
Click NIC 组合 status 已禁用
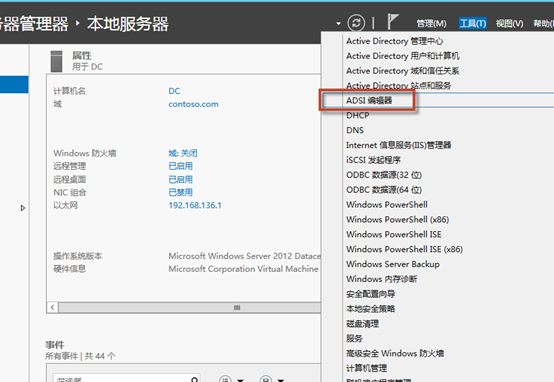click(181, 192)
